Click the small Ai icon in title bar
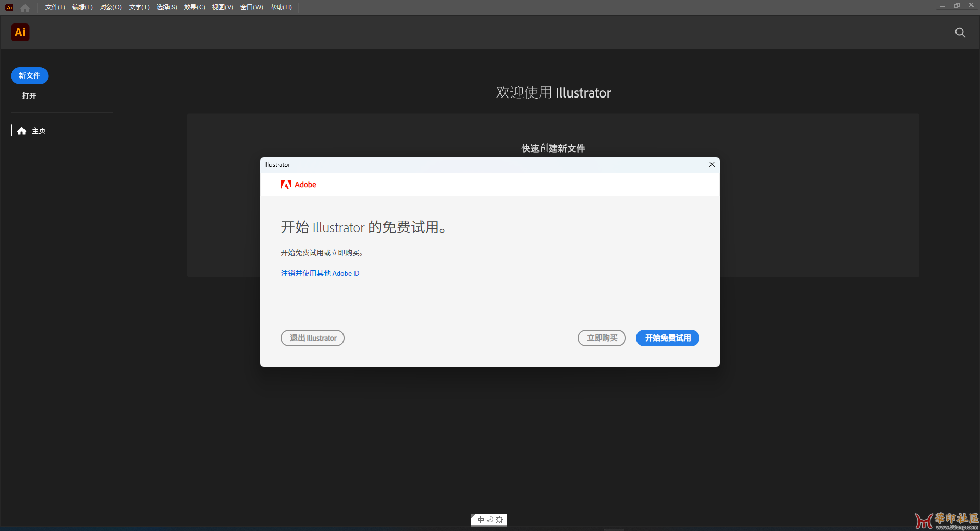 click(x=9, y=7)
